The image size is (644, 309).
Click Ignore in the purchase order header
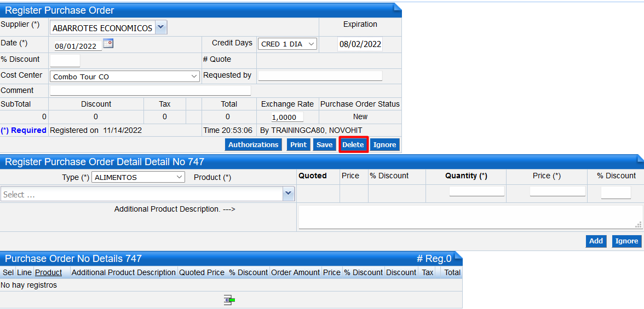pos(384,144)
